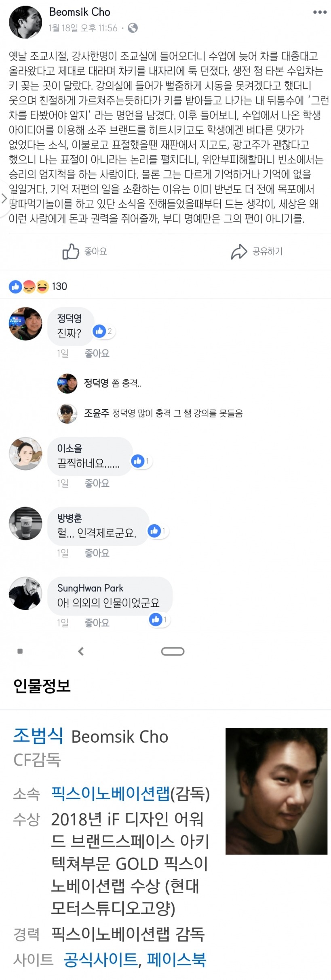Like SungHwan Park's comment
Viewport: 331px width, 980px height.
pyautogui.click(x=97, y=623)
